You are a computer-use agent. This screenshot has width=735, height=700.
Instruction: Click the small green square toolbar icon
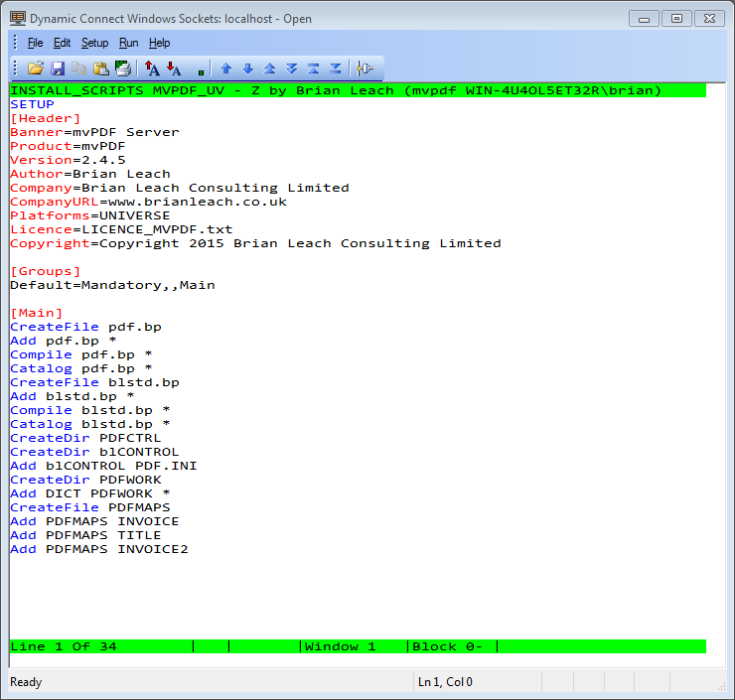[x=201, y=72]
